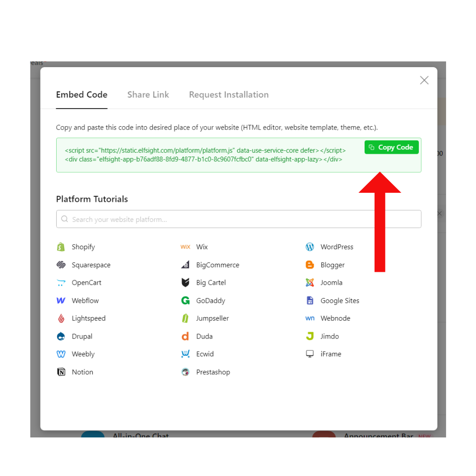This screenshot has width=476, height=476.
Task: Click the Weebly W icon
Action: [61, 354]
